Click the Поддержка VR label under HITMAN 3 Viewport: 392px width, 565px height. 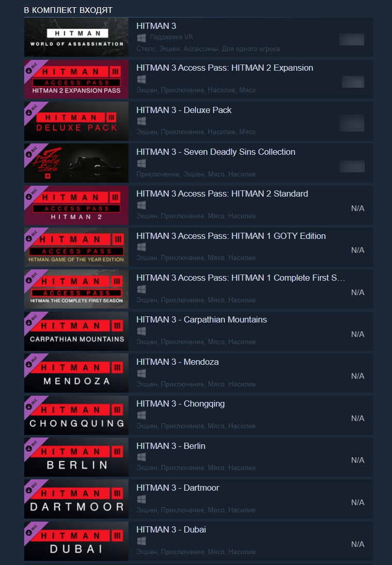171,37
